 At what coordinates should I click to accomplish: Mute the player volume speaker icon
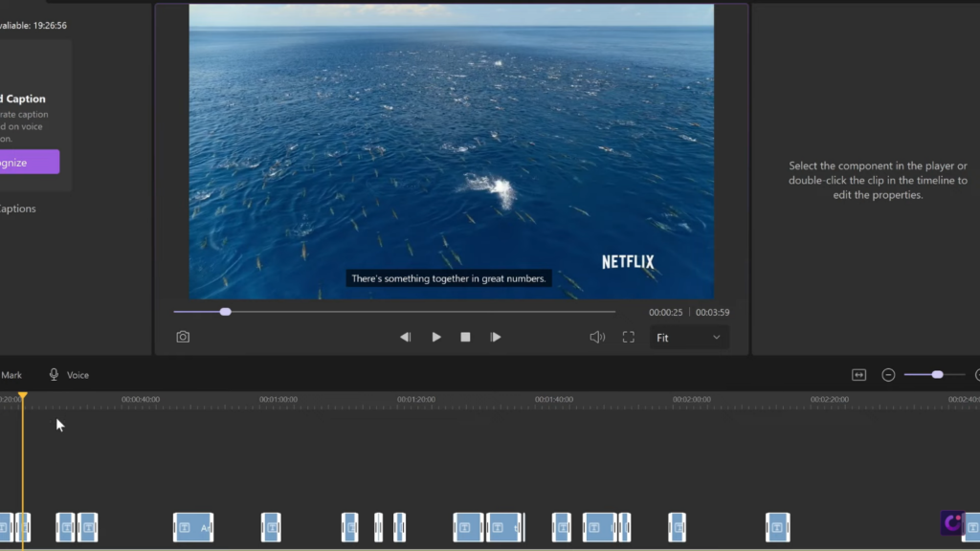point(597,338)
